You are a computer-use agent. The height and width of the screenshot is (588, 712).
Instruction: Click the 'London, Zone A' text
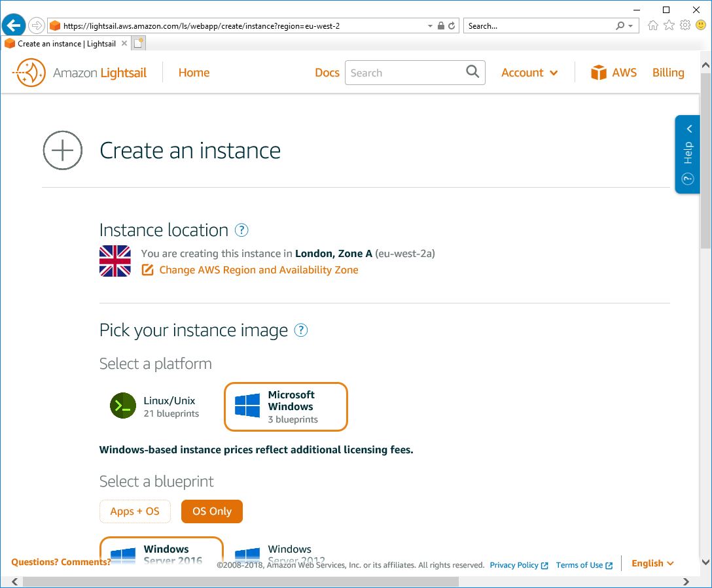point(334,254)
